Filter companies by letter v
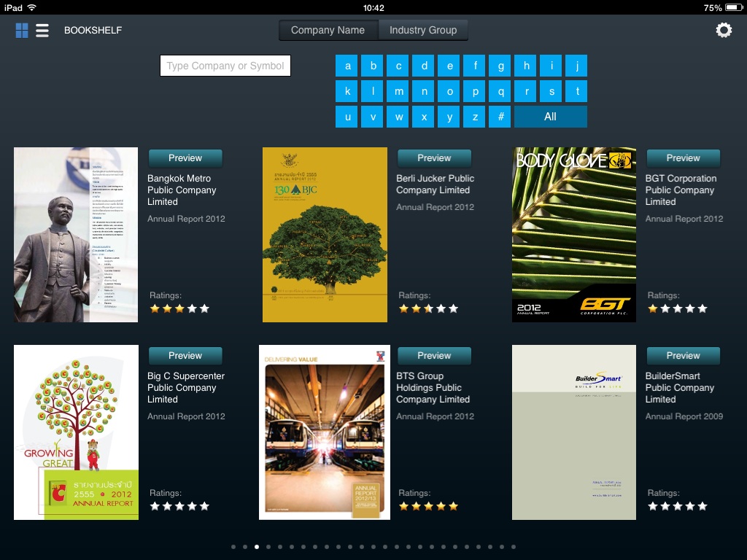The height and width of the screenshot is (560, 747). [373, 117]
